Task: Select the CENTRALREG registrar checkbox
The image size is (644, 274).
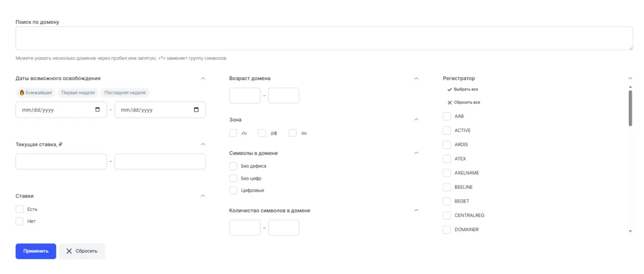Action: [x=447, y=216]
